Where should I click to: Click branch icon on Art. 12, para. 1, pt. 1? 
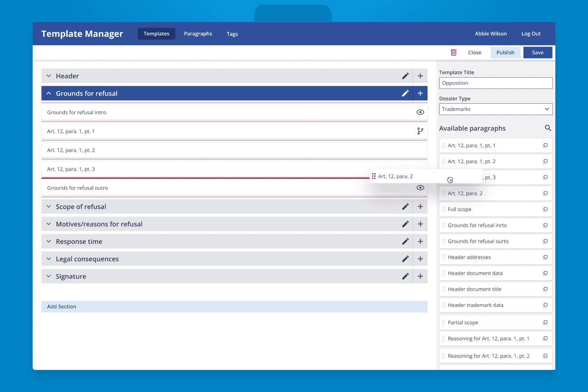click(x=420, y=131)
